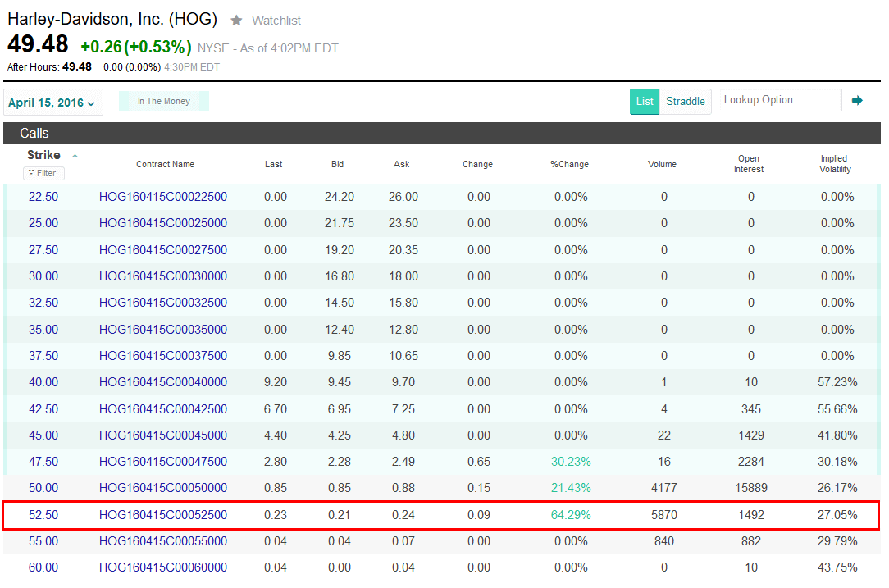Sort by the Implied Volatility column header

[x=835, y=164]
